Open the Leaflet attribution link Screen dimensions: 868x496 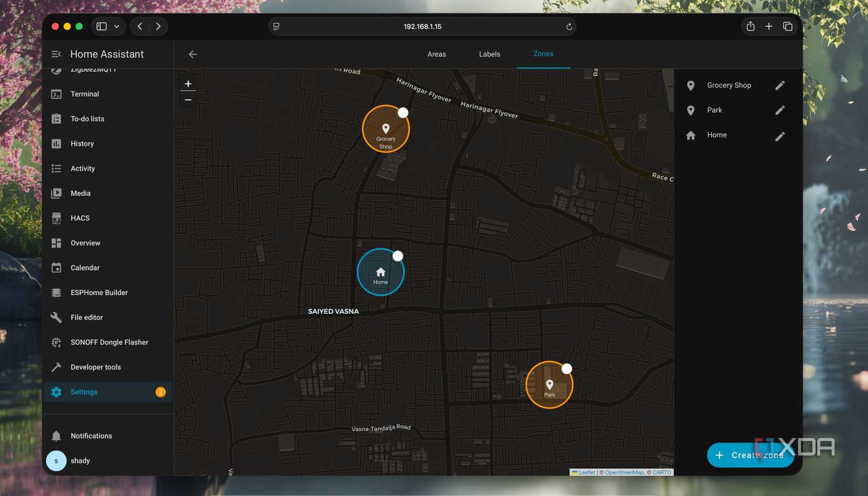tap(583, 472)
